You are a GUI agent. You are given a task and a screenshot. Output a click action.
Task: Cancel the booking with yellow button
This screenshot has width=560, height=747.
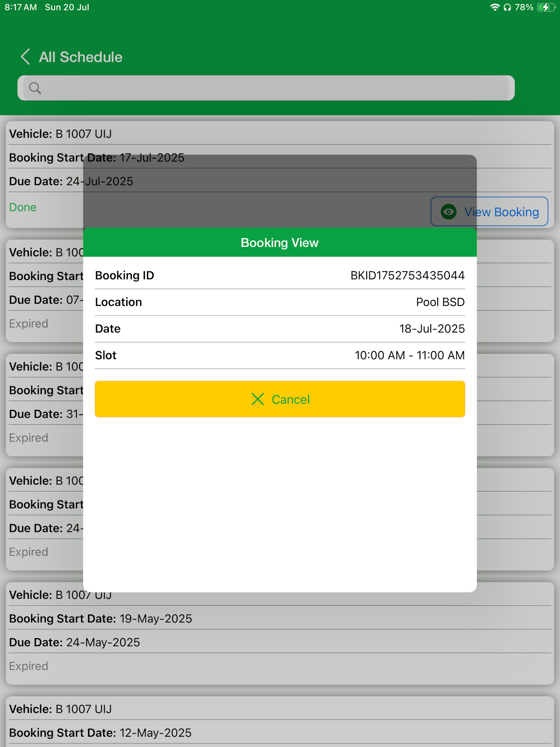tap(280, 399)
